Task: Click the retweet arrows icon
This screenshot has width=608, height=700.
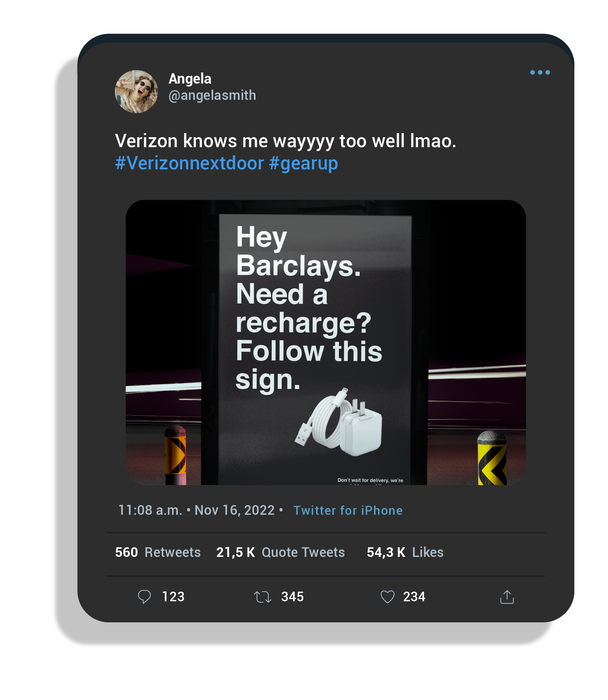Action: (263, 597)
